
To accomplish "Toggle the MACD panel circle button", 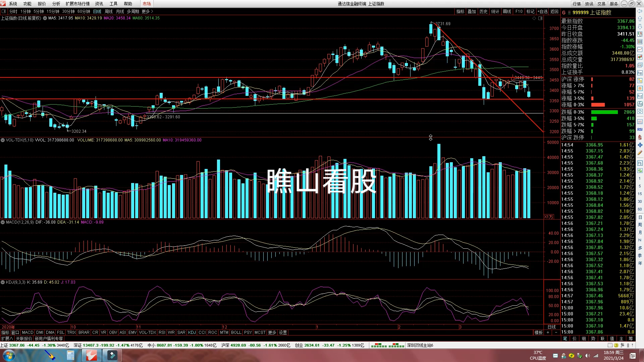I will tap(3, 222).
